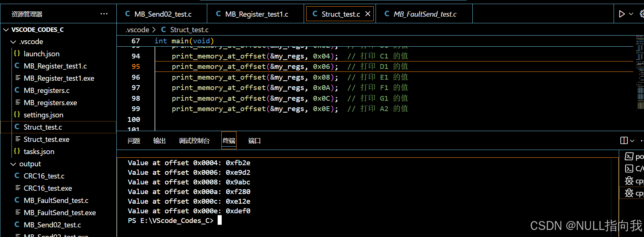Switch to MB_Register_test1.c tab

click(255, 14)
